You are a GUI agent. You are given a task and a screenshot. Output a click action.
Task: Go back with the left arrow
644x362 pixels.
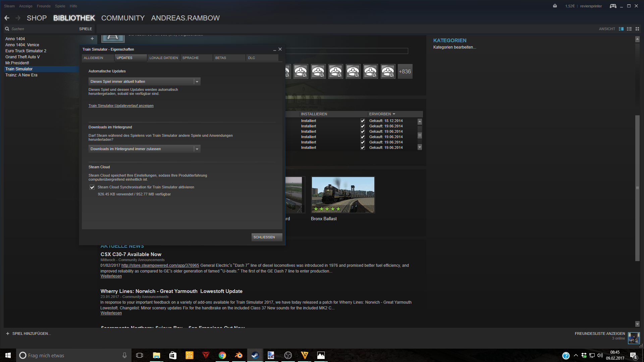pyautogui.click(x=7, y=18)
